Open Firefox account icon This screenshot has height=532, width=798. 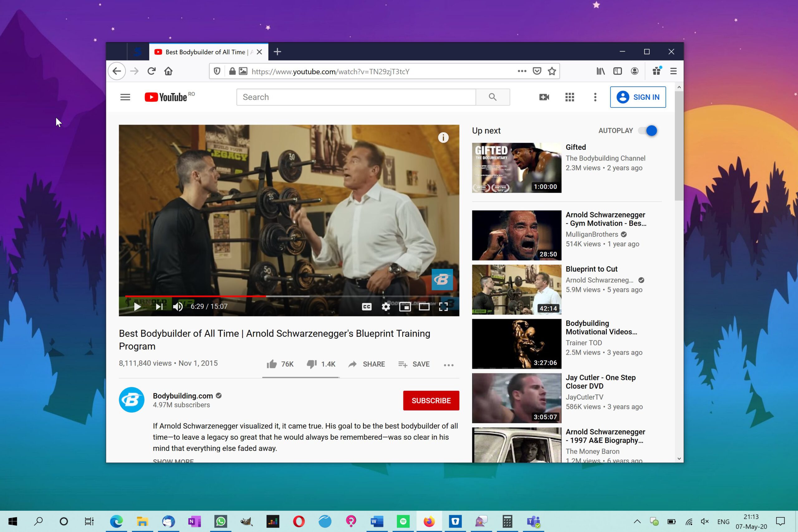click(634, 71)
